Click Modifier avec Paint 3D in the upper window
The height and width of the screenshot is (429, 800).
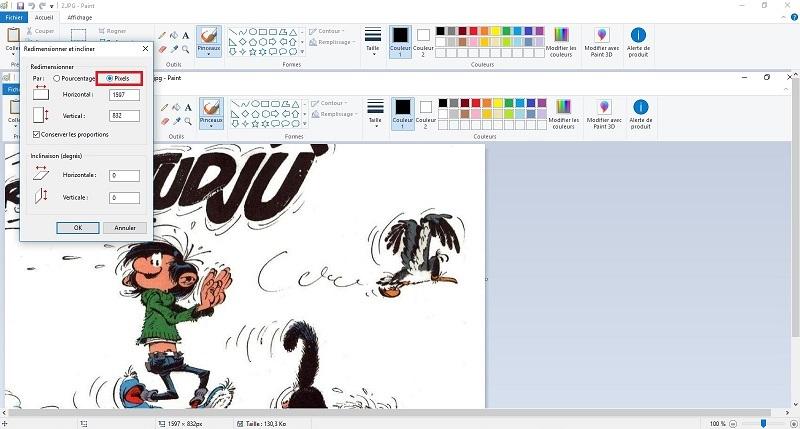602,42
